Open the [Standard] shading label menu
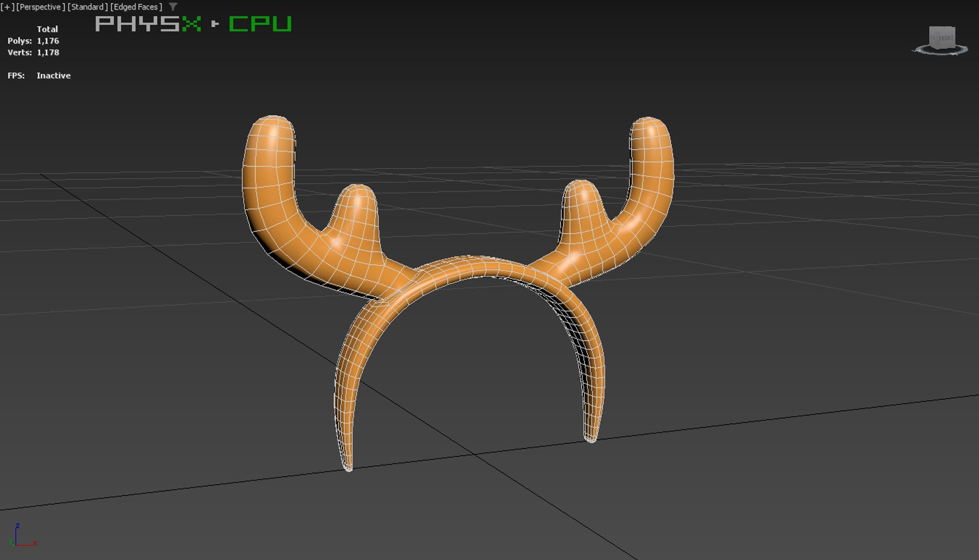This screenshot has width=979, height=560. click(x=88, y=7)
